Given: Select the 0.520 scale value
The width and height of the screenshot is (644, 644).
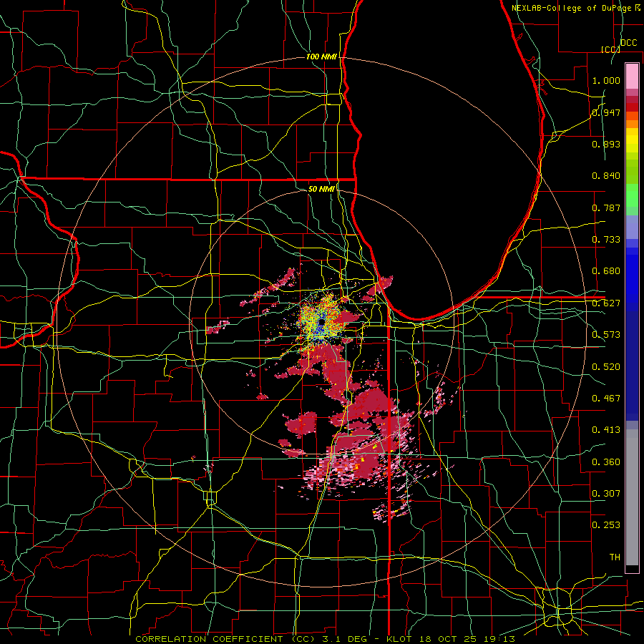Looking at the screenshot, I should (x=606, y=367).
